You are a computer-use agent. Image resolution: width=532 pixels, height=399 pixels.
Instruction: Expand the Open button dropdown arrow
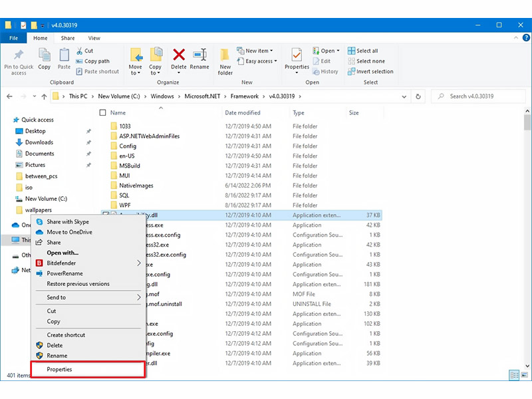tap(338, 51)
